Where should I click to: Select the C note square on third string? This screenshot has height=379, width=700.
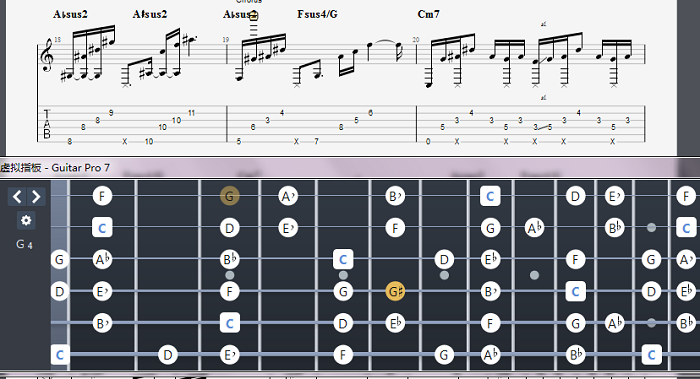click(343, 259)
